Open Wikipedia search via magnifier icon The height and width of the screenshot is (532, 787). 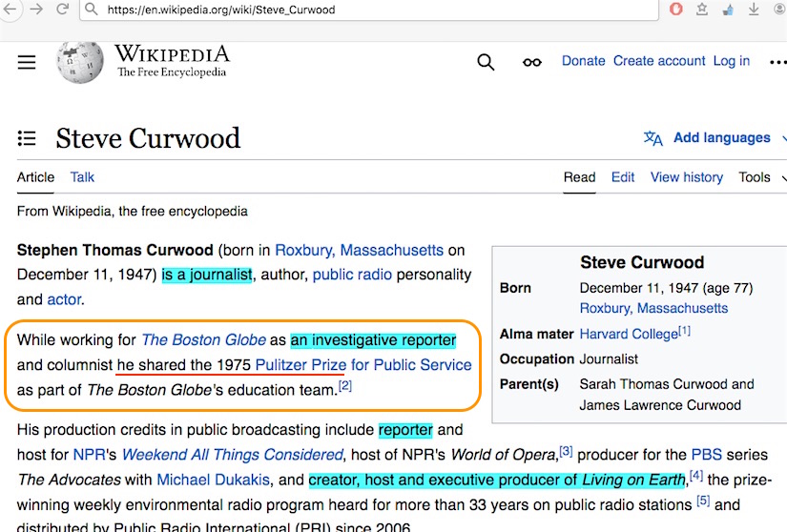click(486, 62)
